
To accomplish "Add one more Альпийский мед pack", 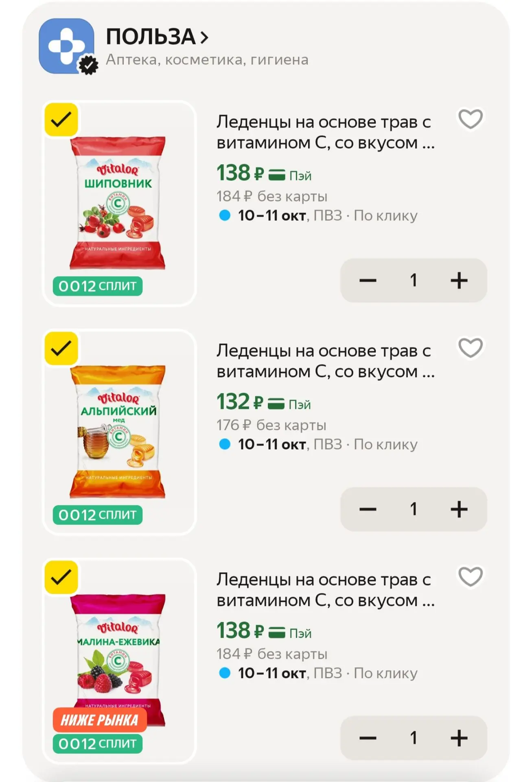I will pos(459,509).
